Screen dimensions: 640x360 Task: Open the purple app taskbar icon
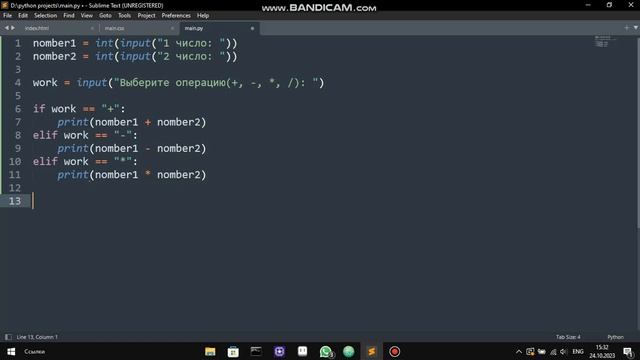(280, 351)
